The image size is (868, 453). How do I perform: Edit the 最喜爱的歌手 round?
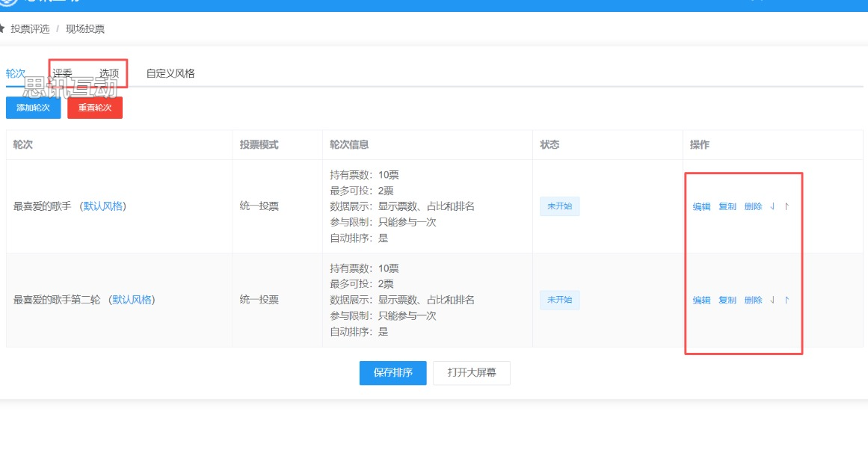pyautogui.click(x=701, y=207)
